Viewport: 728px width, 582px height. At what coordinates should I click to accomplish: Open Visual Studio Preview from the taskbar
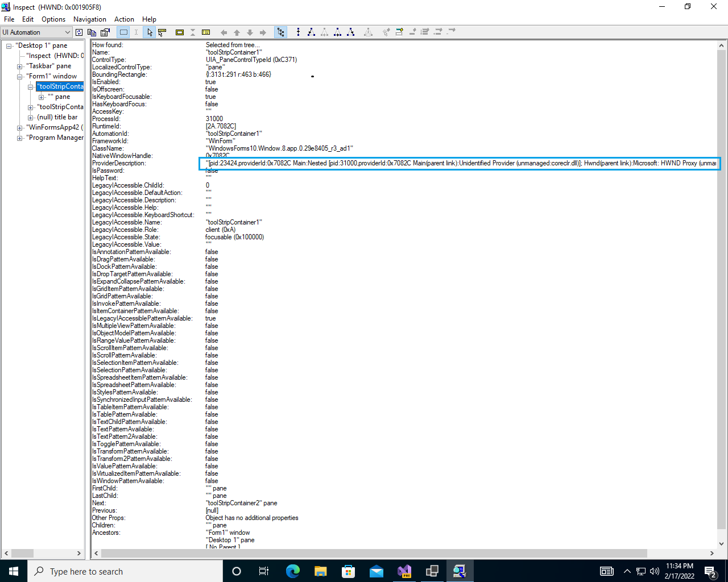(404, 571)
